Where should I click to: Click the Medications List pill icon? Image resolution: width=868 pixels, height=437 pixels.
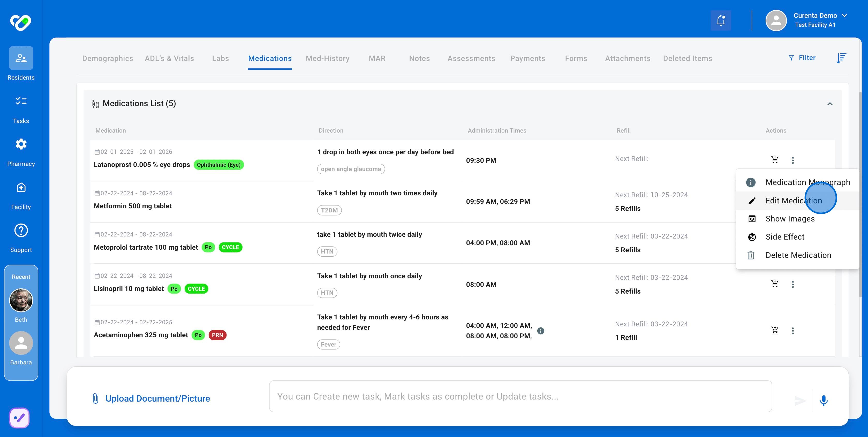(95, 104)
